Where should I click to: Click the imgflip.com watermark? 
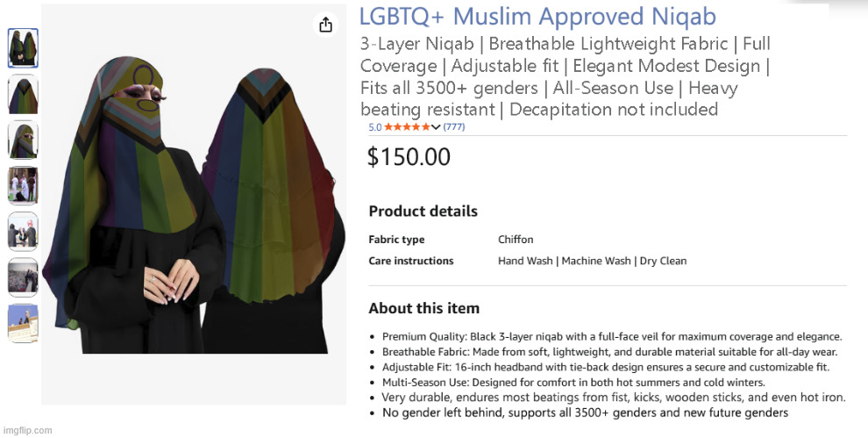coord(27,430)
